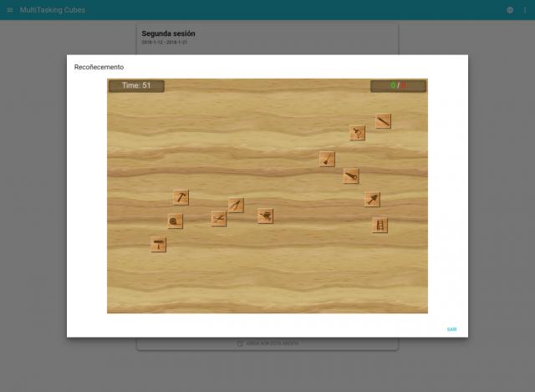Choose the shovel cube
The width and height of the screenshot is (535, 392).
coord(327,159)
